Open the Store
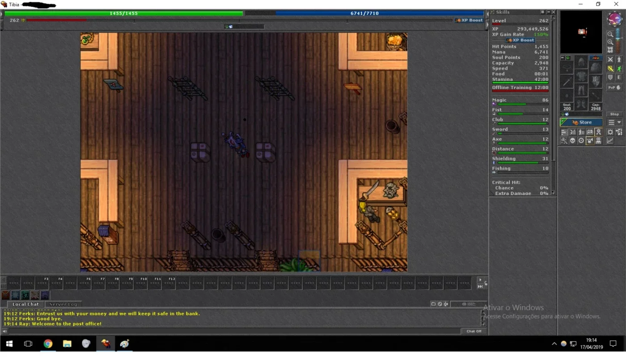Screen dimensions: 626x364 point(581,122)
